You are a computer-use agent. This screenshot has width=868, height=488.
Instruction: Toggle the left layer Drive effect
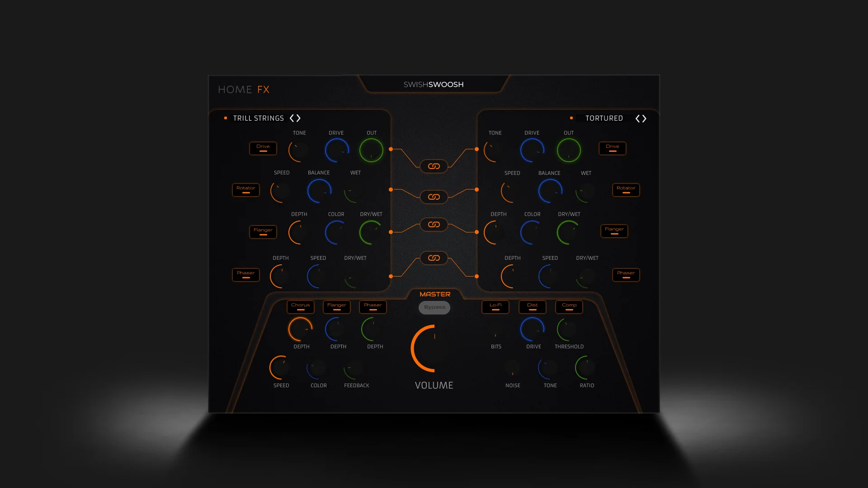263,148
